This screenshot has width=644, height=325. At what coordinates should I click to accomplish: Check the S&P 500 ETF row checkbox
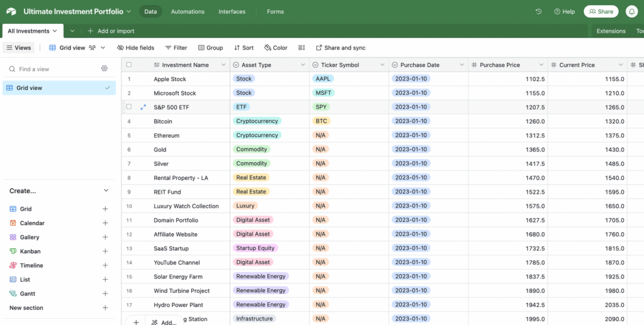click(129, 107)
